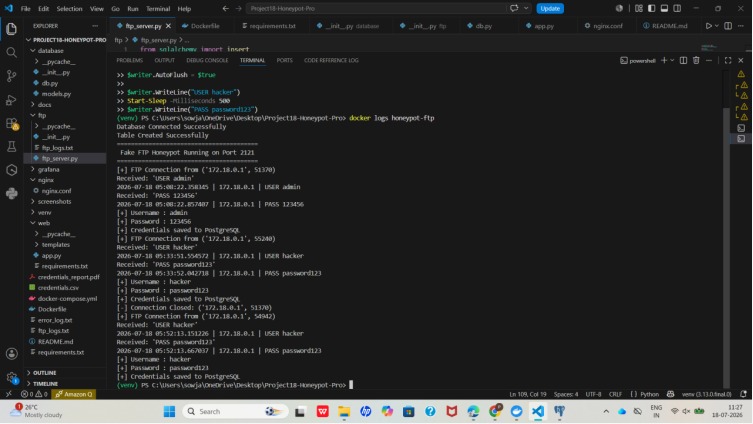Maximize the terminal panel size
Viewport: 753px width, 424px height.
(728, 61)
